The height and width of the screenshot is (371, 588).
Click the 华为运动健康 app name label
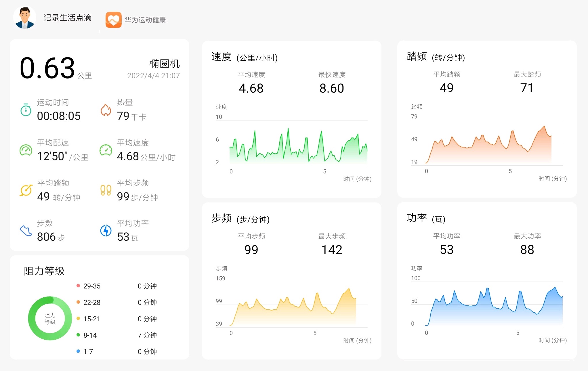pyautogui.click(x=145, y=20)
